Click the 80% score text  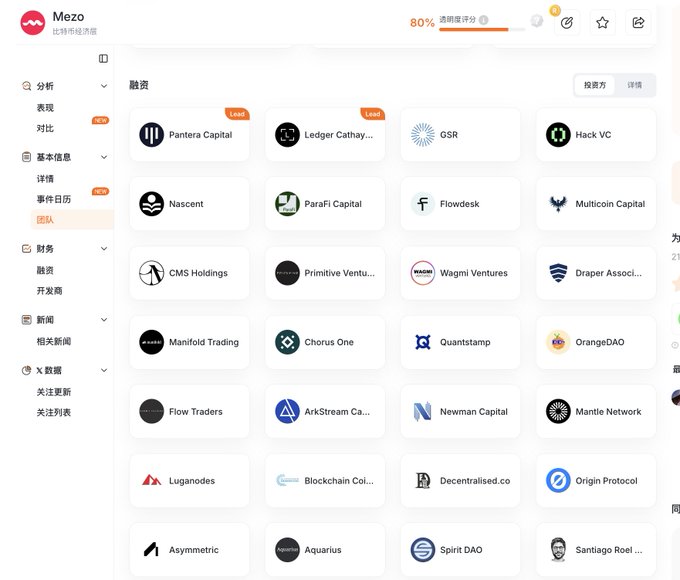pos(422,23)
